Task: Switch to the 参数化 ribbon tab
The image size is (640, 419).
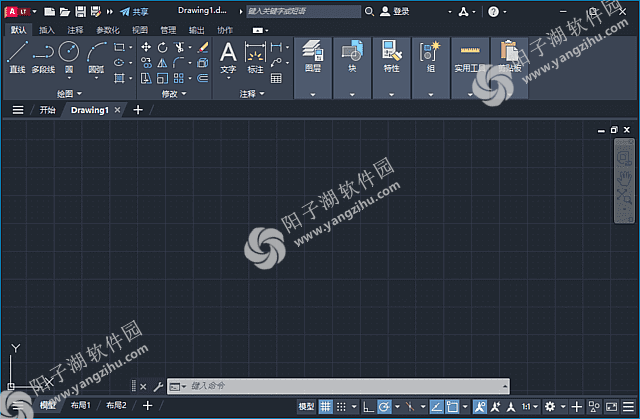Action: click(108, 30)
